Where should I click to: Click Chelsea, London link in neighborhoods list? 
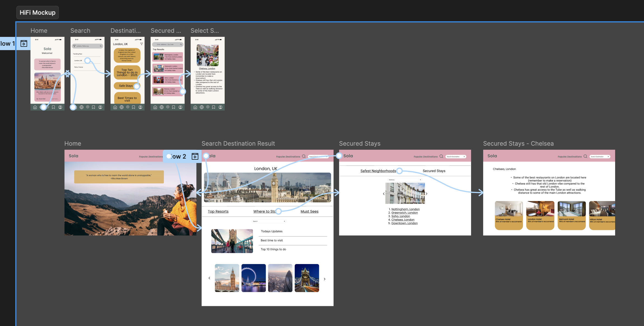coord(403,220)
